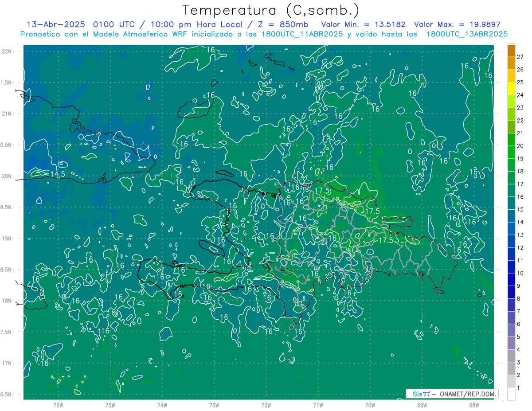Click the '14.5' contour label near Cuba

(58, 174)
